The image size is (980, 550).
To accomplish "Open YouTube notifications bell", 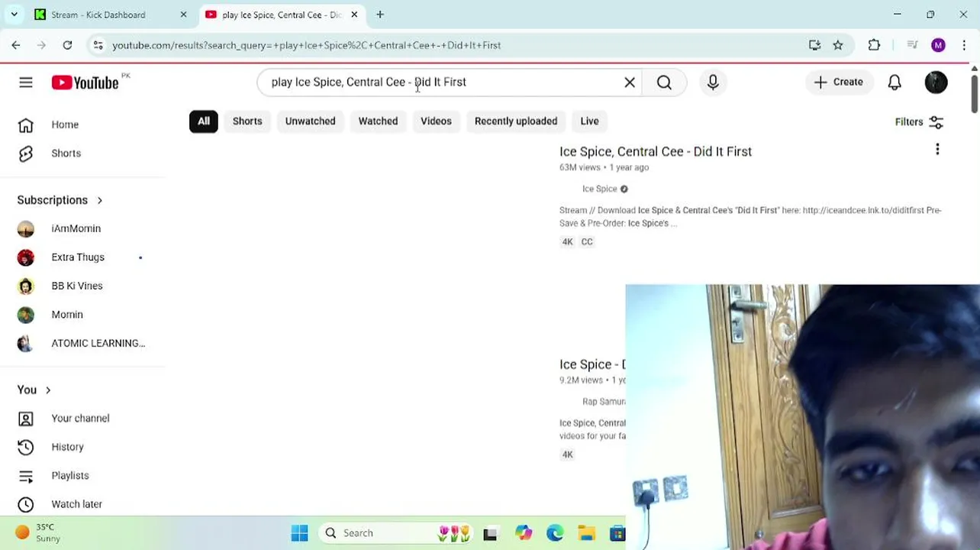I will click(895, 82).
